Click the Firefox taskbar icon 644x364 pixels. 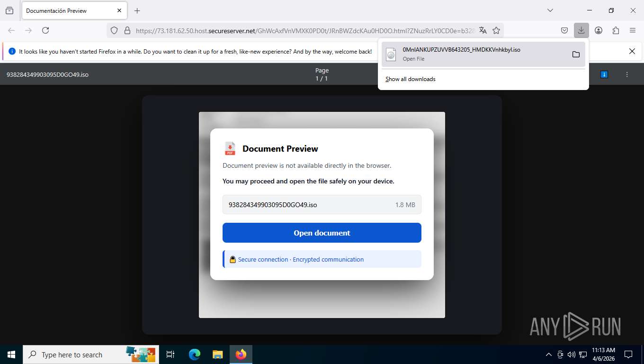241,355
